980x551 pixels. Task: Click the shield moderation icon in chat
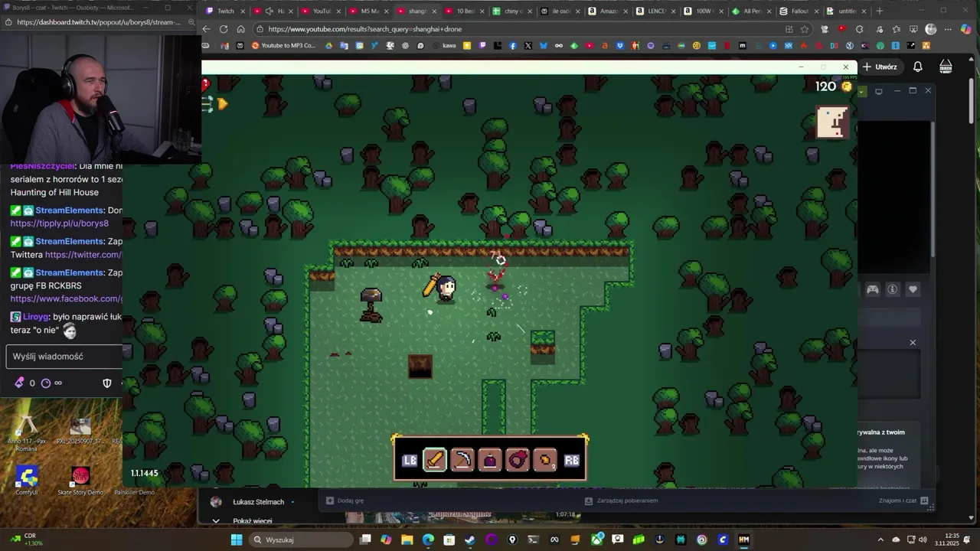point(107,383)
